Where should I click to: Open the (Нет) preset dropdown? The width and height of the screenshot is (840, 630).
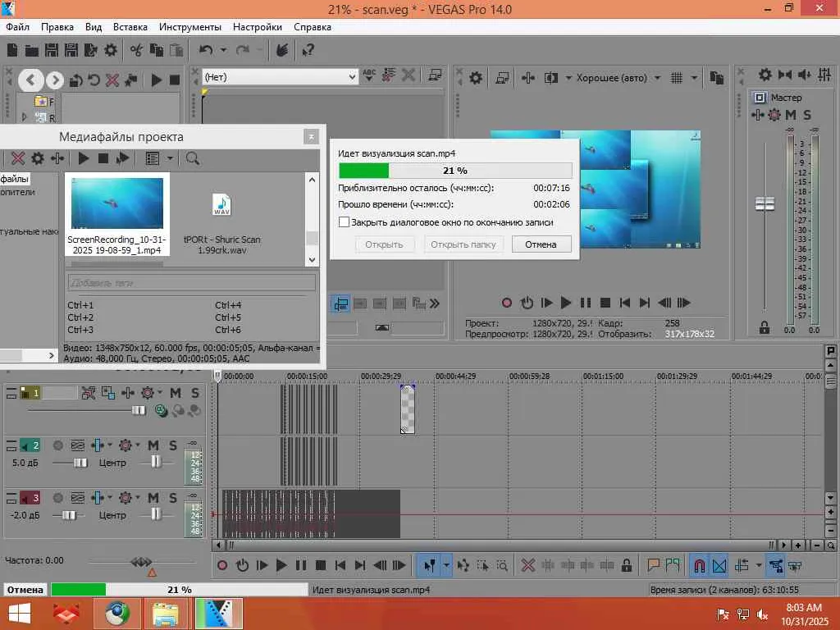point(352,77)
